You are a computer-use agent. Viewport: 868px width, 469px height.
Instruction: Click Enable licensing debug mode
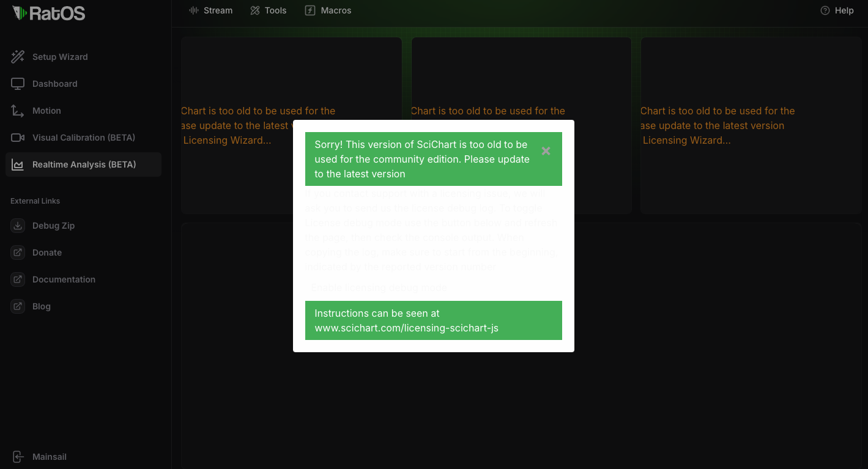[379, 287]
